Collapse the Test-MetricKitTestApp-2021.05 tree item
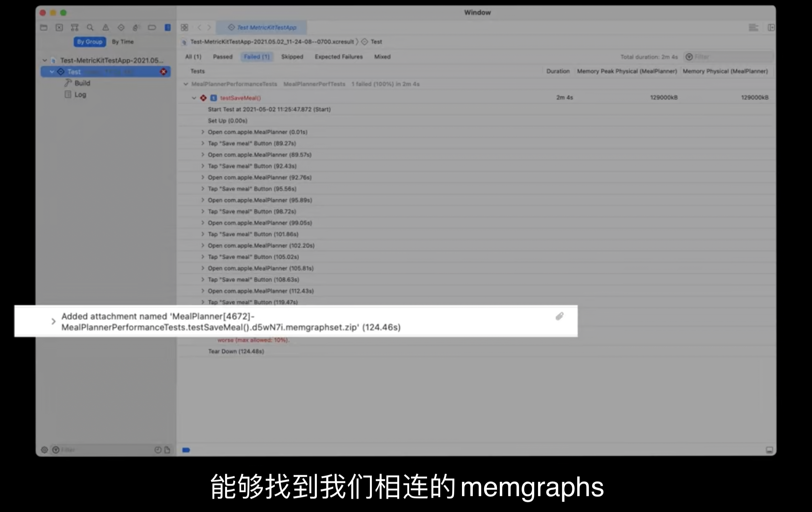The image size is (812, 512). click(45, 60)
